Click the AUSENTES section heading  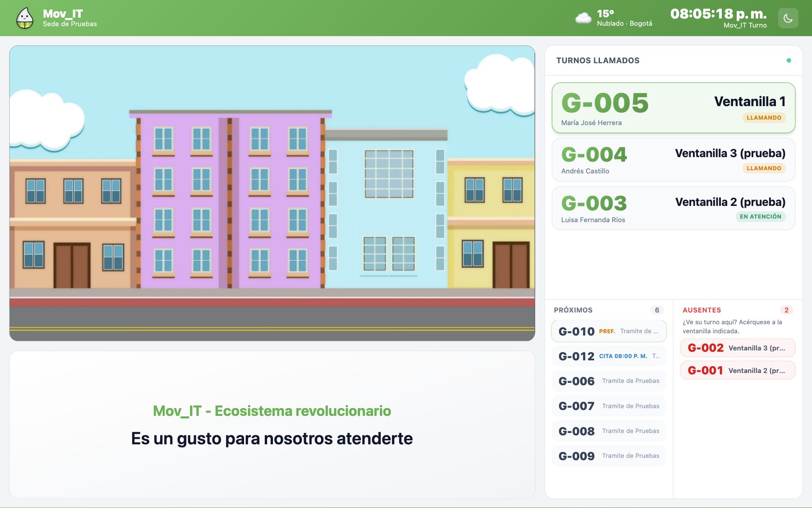tap(701, 310)
